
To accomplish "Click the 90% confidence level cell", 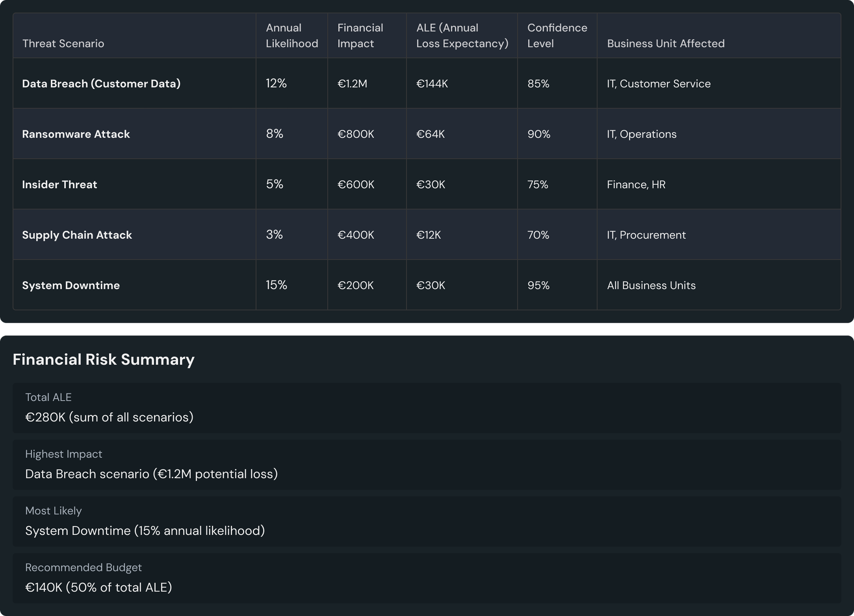I will tap(538, 134).
